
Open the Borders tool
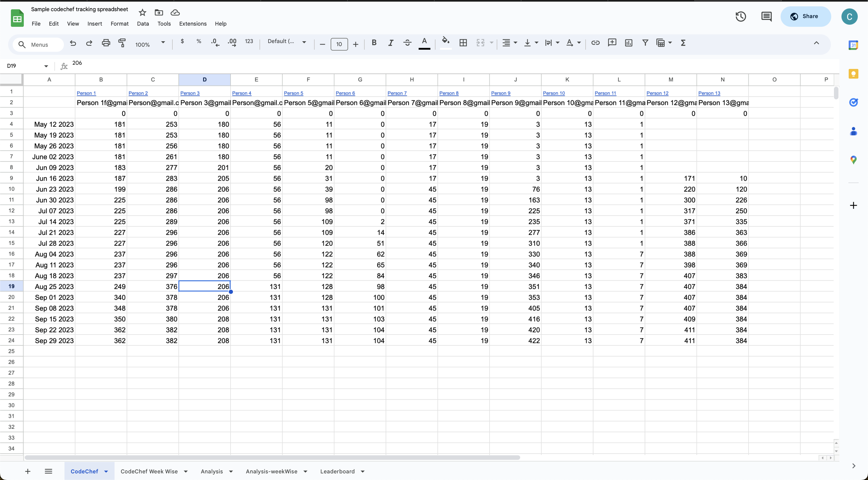pos(463,43)
